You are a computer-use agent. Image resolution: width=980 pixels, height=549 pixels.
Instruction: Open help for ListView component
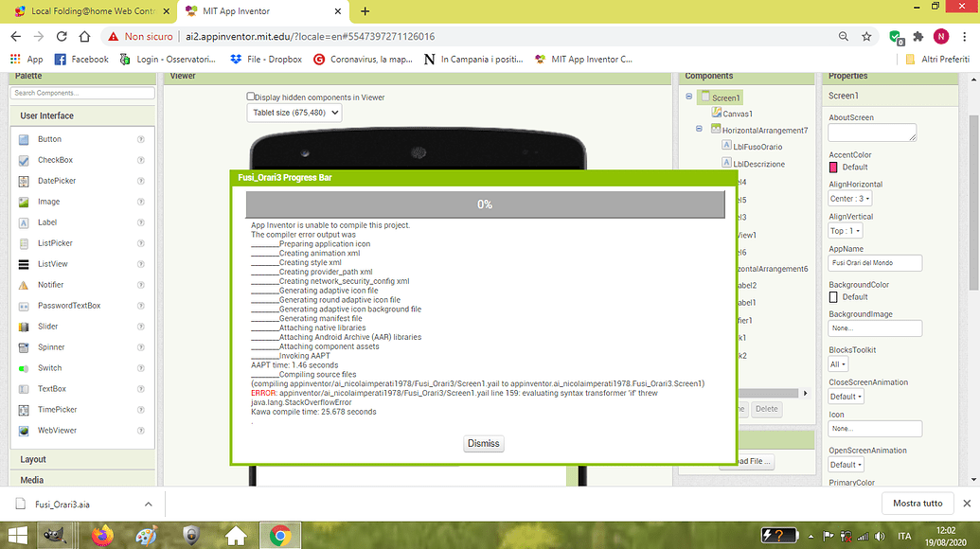click(141, 264)
